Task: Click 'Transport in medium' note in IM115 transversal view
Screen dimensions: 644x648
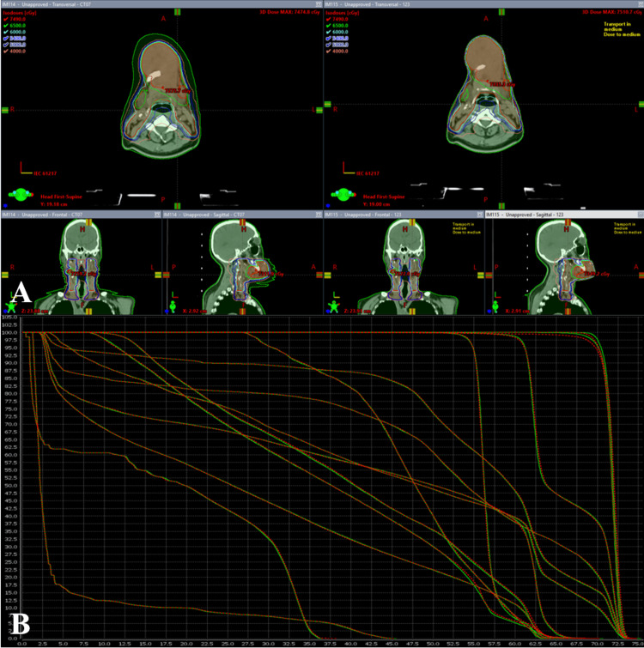Action: (x=617, y=27)
